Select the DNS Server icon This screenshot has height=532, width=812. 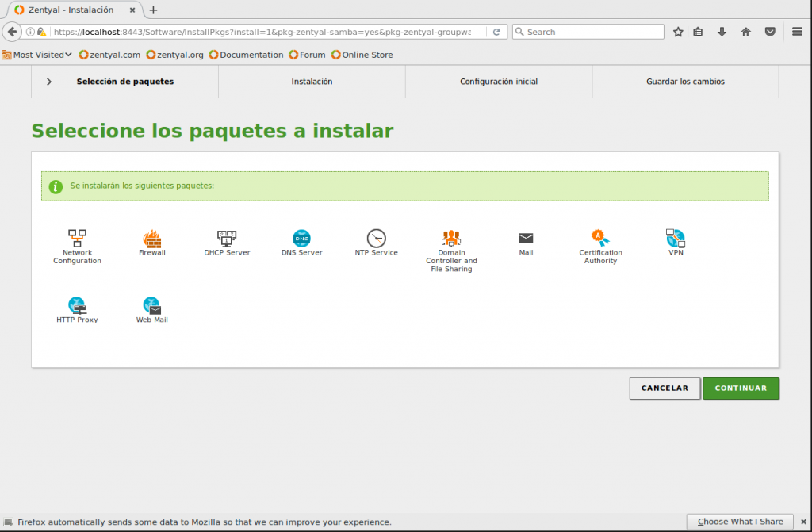tap(301, 238)
